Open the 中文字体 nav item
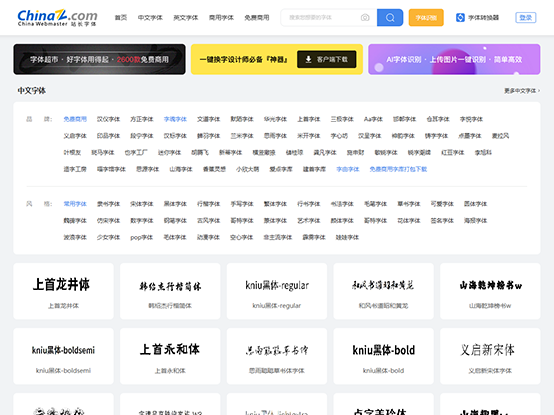Viewport: 554px width, 415px height. click(150, 18)
